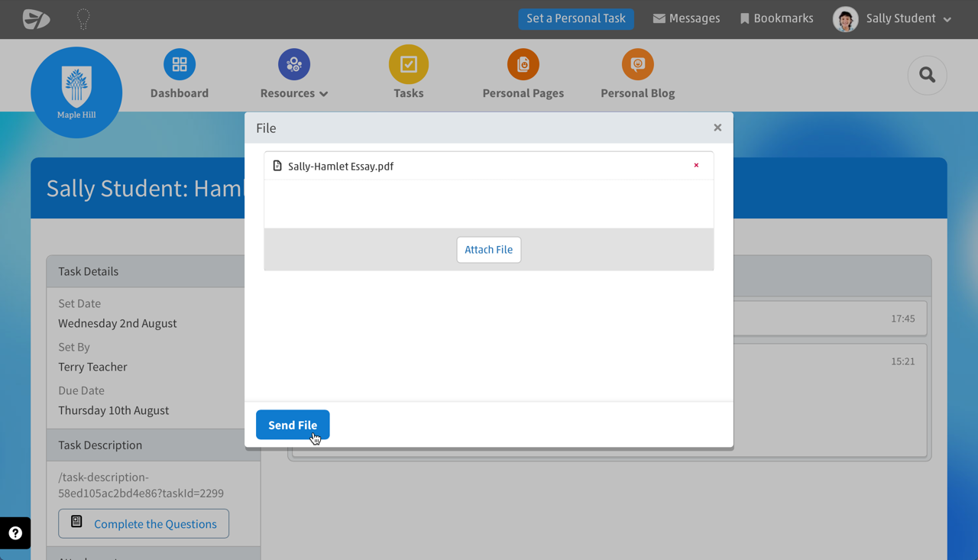Click the search magnifier icon
The width and height of the screenshot is (978, 560).
coord(927,75)
